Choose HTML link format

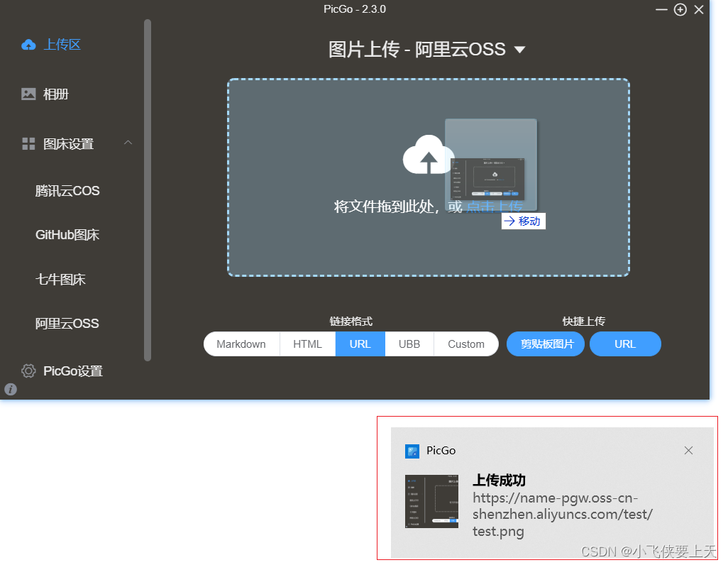point(307,344)
